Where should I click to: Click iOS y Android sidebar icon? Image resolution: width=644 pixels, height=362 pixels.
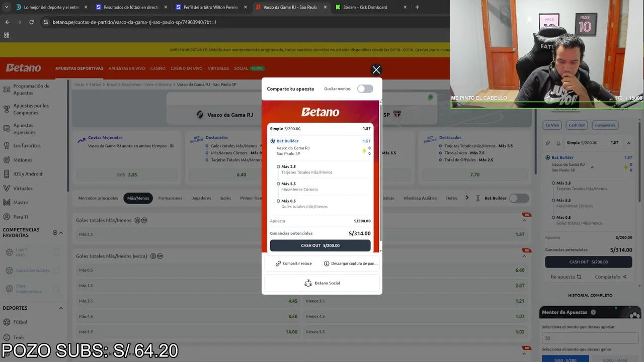7,174
